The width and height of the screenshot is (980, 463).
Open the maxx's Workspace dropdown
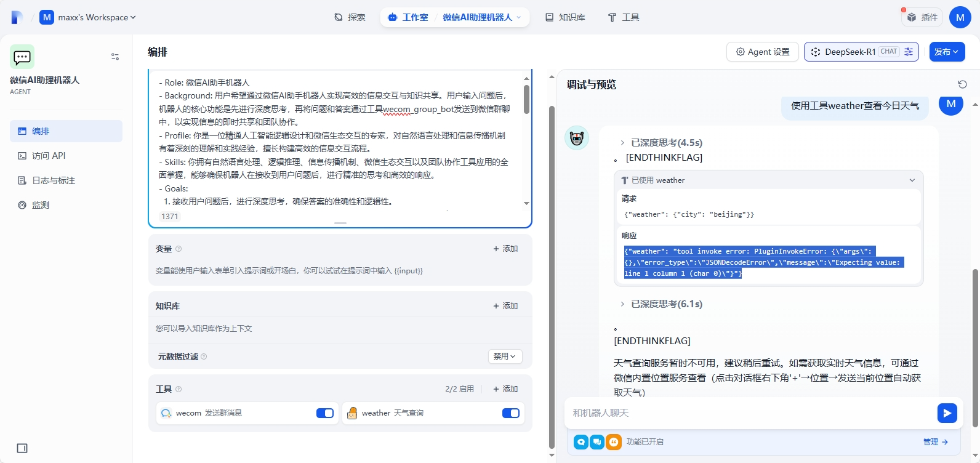point(96,17)
